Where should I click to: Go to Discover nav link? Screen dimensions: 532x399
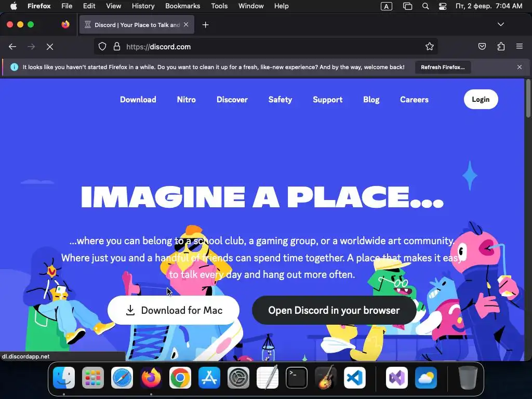coord(232,99)
